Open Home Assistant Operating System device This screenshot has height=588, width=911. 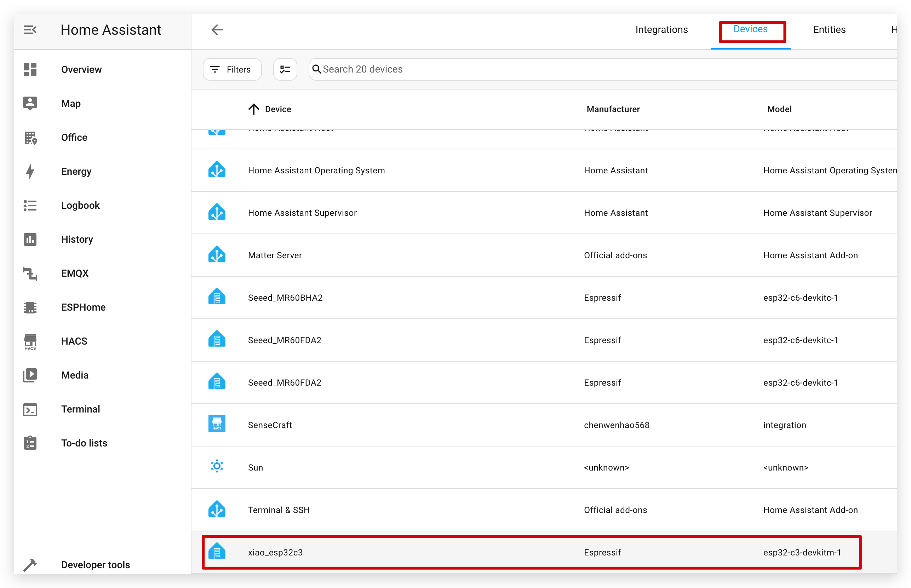[544, 170]
